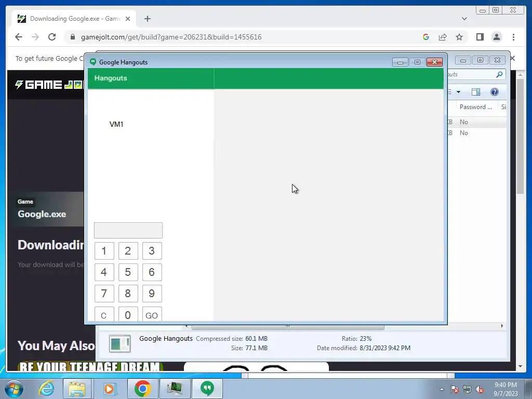Open the Windows Start menu
Image resolution: width=532 pixels, height=399 pixels.
pos(14,389)
